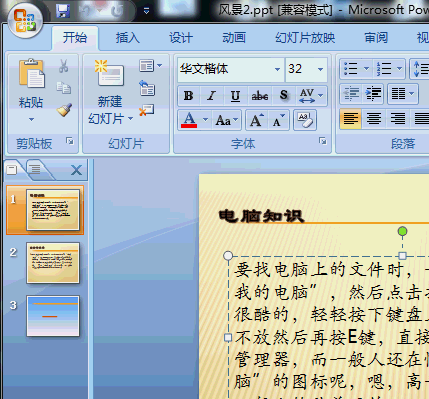429x399 pixels.
Task: Toggle Underline formatting
Action: [235, 96]
